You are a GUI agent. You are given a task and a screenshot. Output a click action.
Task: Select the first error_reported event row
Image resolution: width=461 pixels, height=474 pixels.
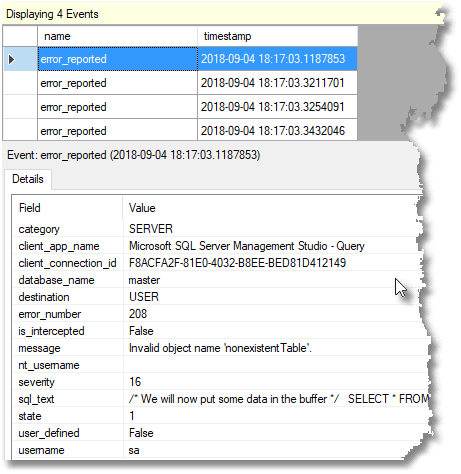point(197,59)
